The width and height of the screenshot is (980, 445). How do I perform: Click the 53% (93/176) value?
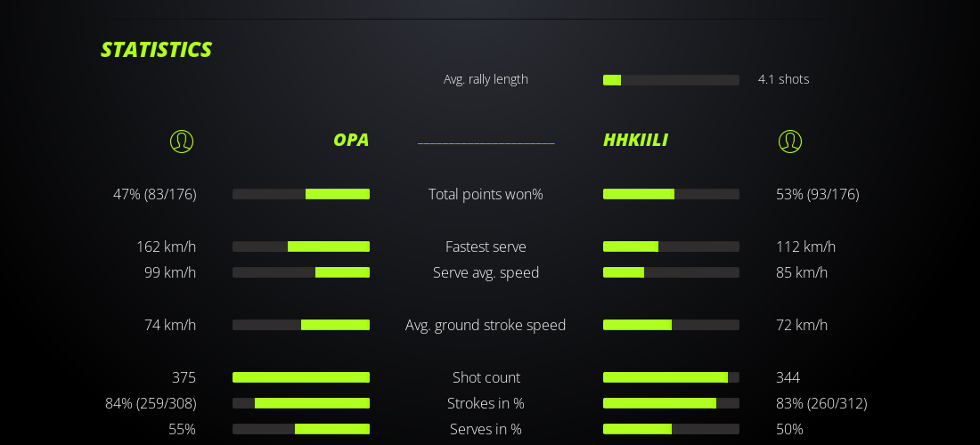coord(817,194)
